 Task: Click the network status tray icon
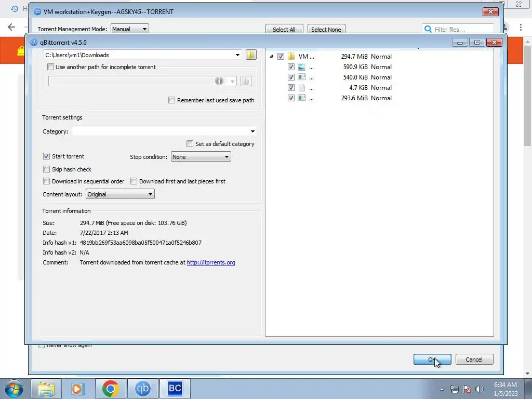point(454,389)
